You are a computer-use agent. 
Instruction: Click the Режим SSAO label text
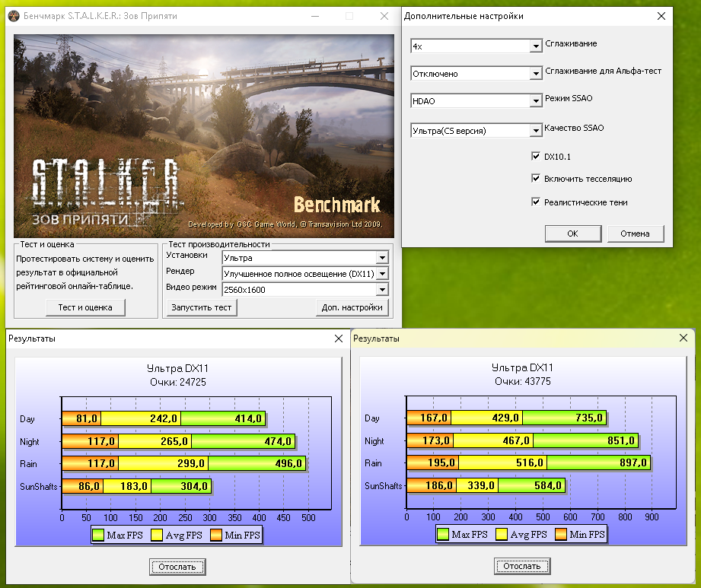coord(569,98)
